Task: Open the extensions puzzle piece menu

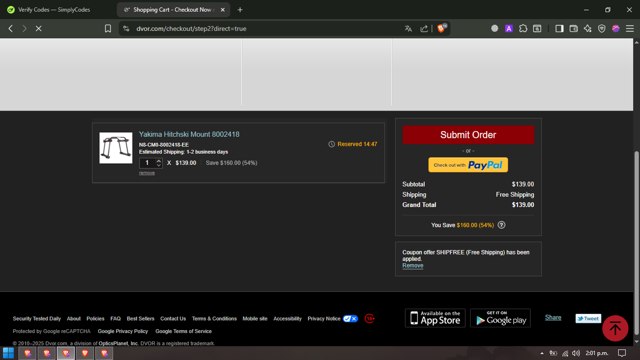Action: [x=523, y=29]
